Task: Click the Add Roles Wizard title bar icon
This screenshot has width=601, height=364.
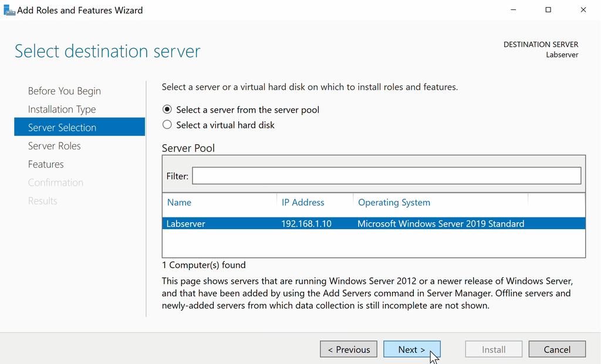Action: tap(9, 9)
